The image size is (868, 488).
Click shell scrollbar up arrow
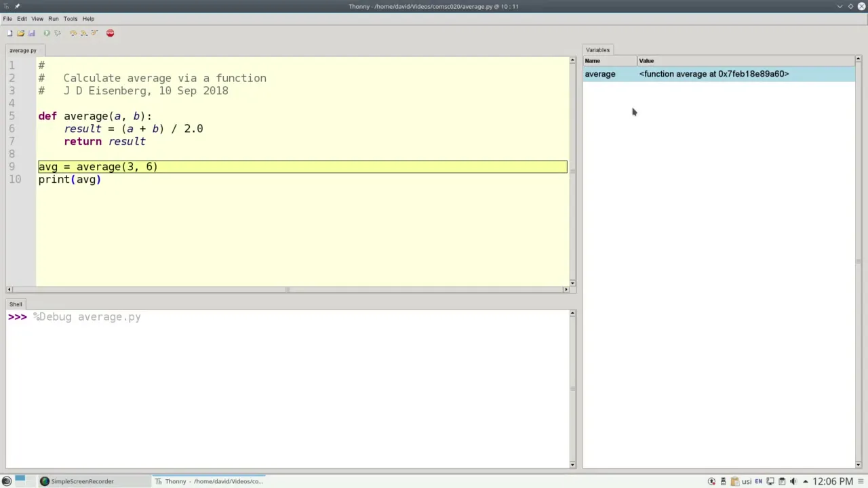tap(572, 313)
